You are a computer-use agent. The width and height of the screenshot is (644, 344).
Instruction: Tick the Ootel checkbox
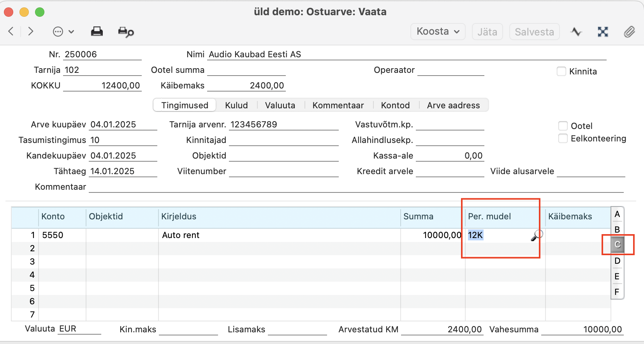[563, 126]
